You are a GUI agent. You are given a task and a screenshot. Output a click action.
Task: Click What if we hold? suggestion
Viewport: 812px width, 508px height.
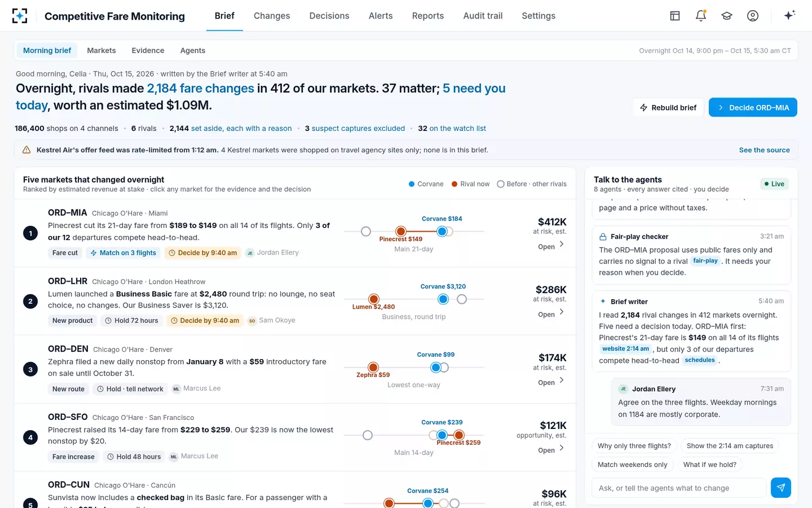(x=710, y=465)
